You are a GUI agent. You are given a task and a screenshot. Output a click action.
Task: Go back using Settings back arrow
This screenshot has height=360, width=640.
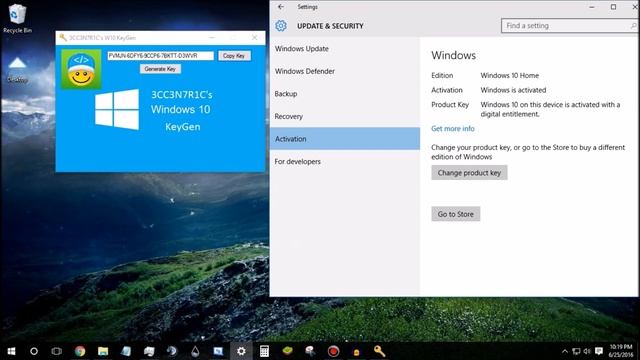pyautogui.click(x=281, y=7)
